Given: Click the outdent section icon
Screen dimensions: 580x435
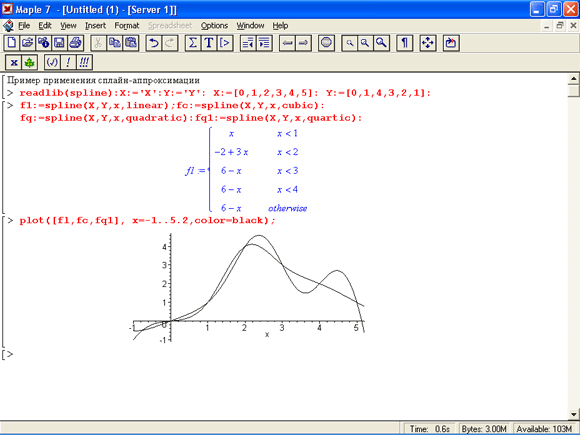Looking at the screenshot, I should pos(247,43).
